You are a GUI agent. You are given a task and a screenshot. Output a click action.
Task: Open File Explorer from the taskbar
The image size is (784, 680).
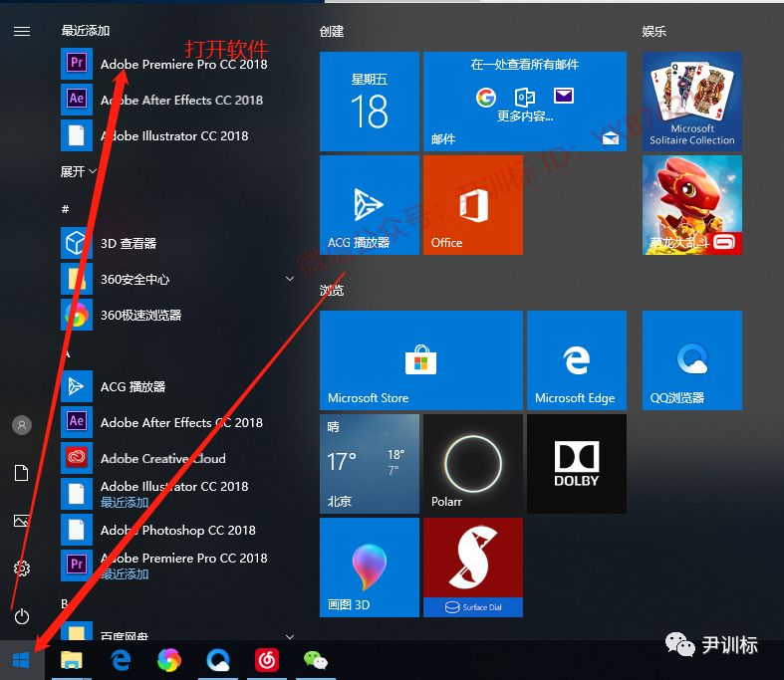coord(71,660)
